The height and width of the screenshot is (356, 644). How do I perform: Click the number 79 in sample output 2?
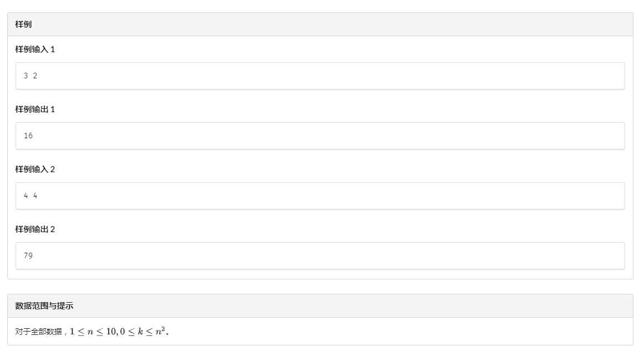[28, 255]
